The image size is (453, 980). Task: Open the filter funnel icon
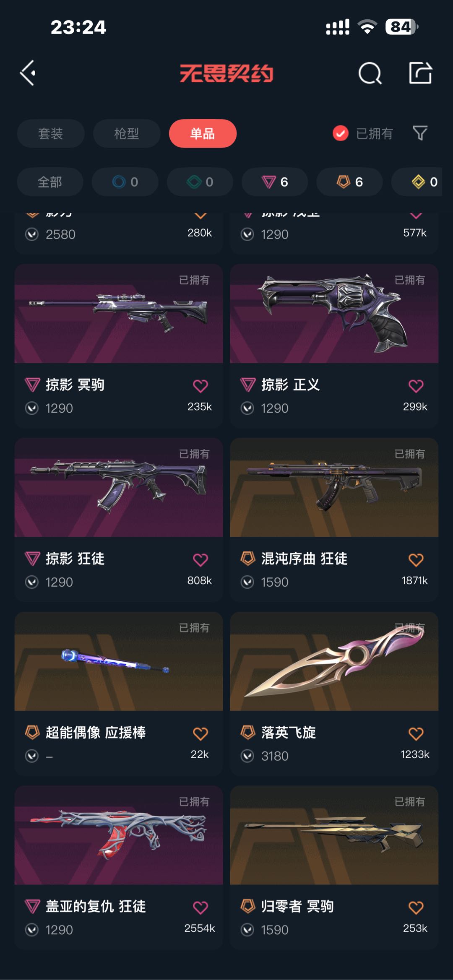click(420, 133)
